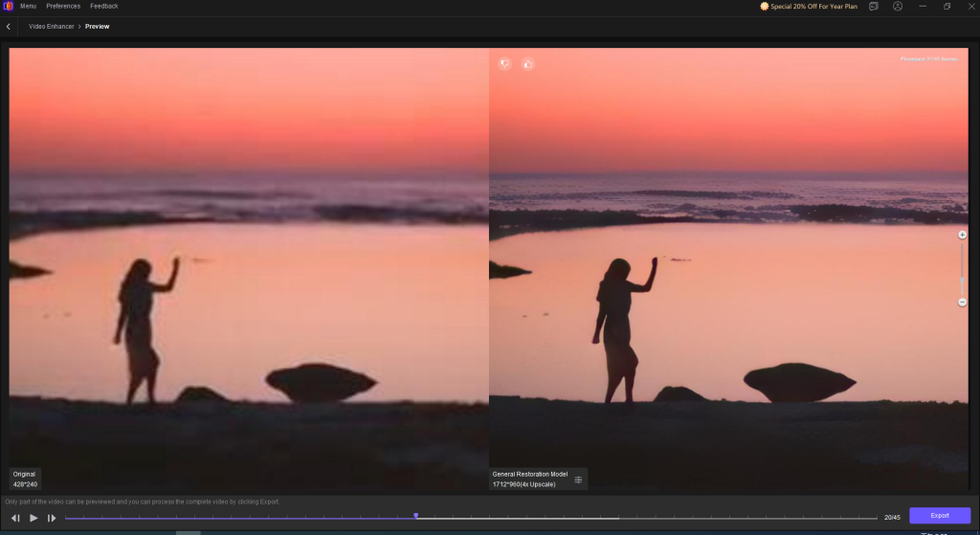Click the enhanced video preview pane

(728, 269)
